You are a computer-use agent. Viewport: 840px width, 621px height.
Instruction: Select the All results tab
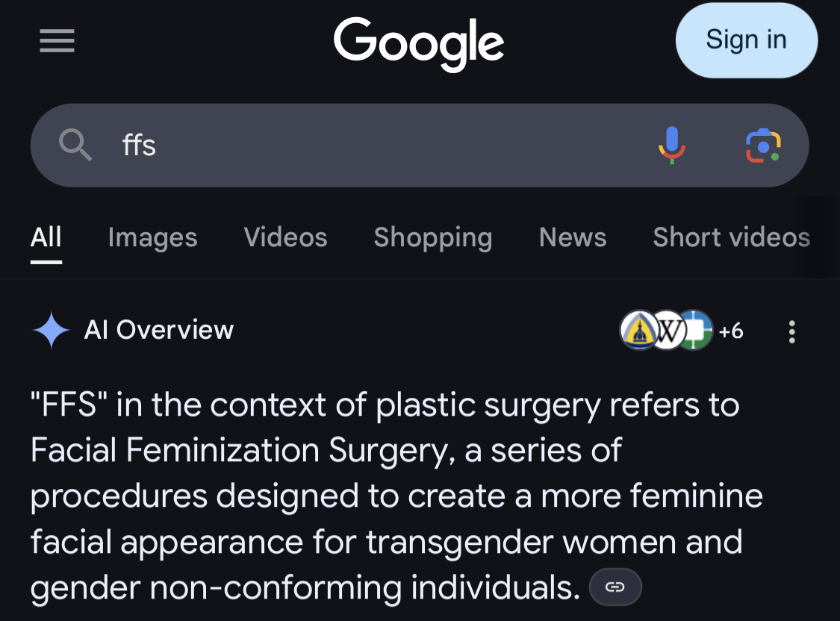pos(46,237)
